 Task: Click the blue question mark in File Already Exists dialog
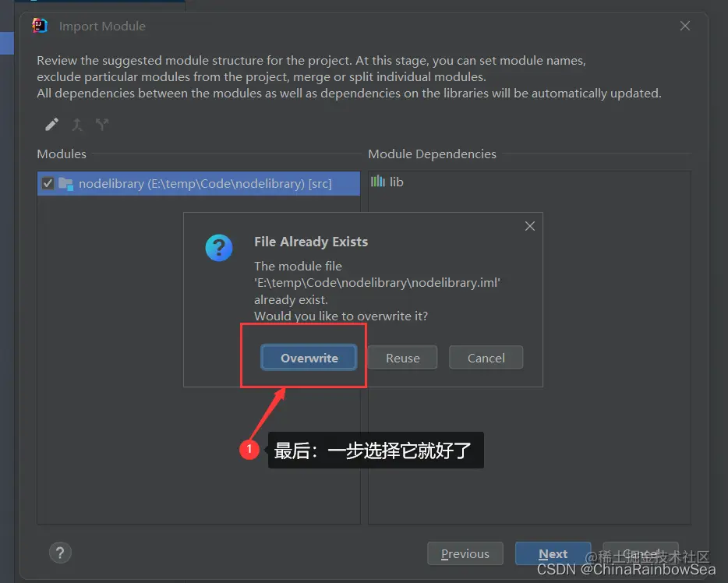219,248
